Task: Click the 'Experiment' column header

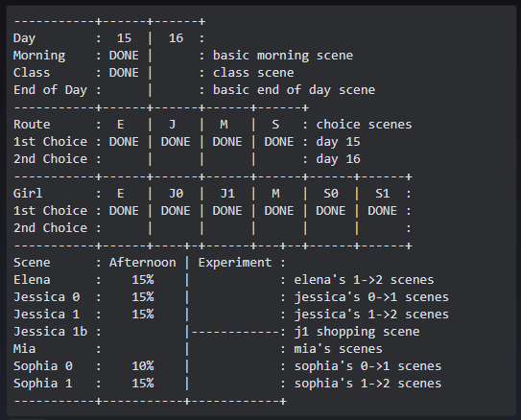Action: 235,263
